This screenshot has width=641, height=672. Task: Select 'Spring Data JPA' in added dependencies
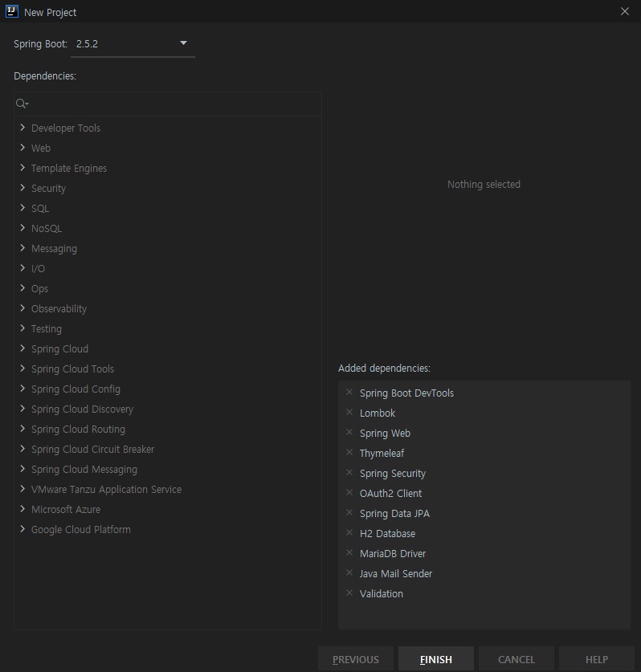pos(394,513)
